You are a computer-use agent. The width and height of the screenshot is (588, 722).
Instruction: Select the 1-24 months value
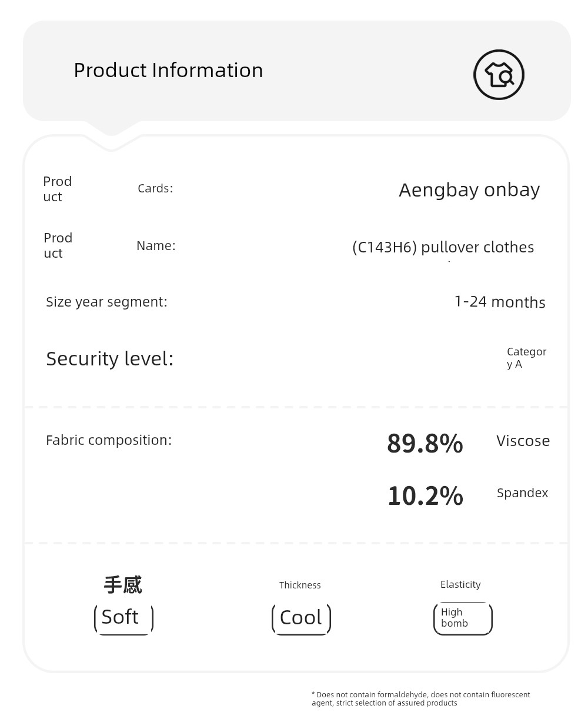[x=500, y=302]
